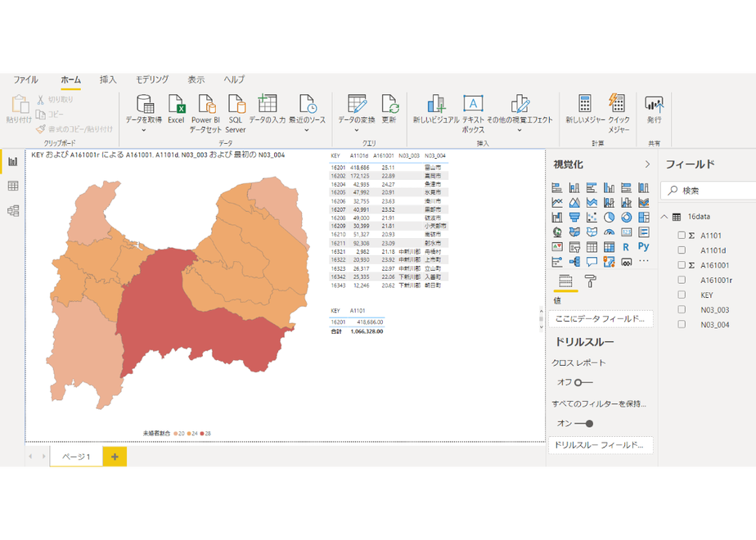
Task: Choose the area chart visual
Action: click(x=574, y=203)
